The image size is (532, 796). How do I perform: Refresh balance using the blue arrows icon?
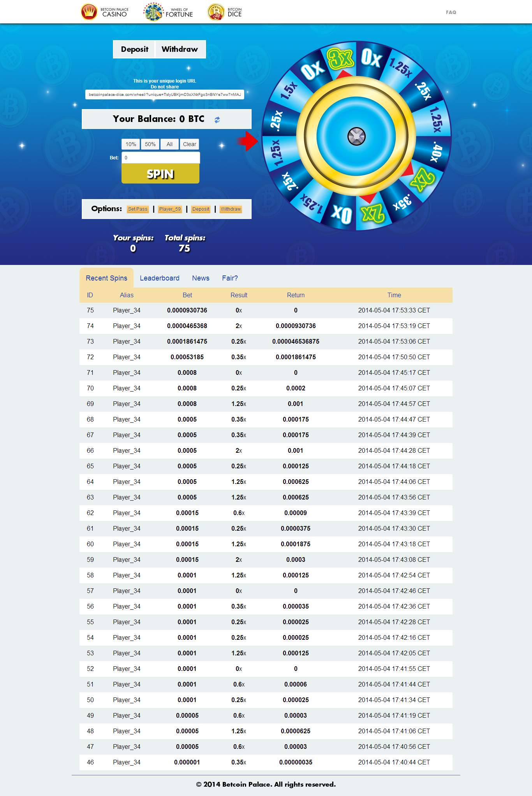click(217, 120)
